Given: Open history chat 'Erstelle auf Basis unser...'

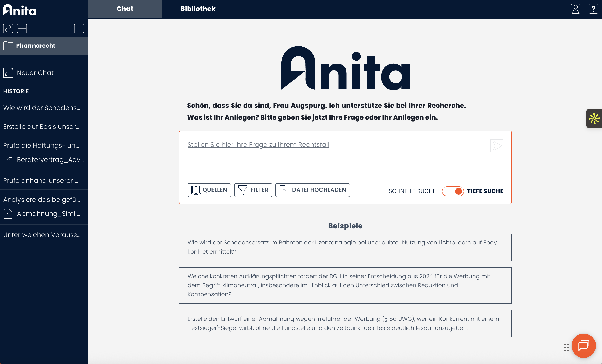Looking at the screenshot, I should click(44, 126).
